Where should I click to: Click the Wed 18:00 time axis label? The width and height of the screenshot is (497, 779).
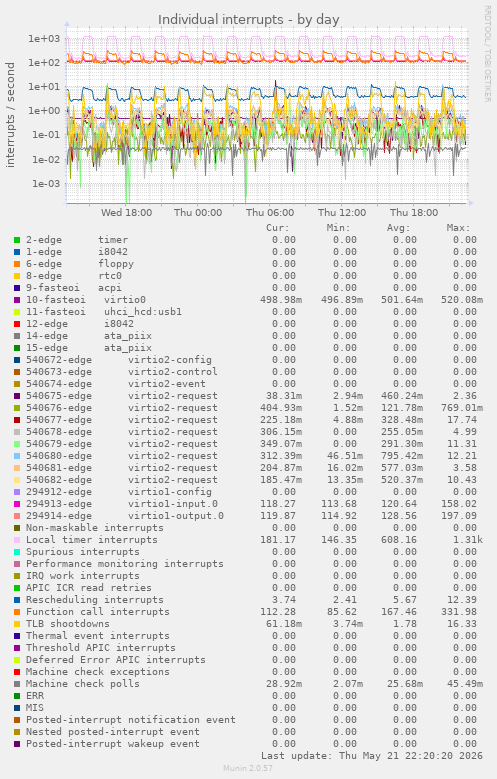127,213
